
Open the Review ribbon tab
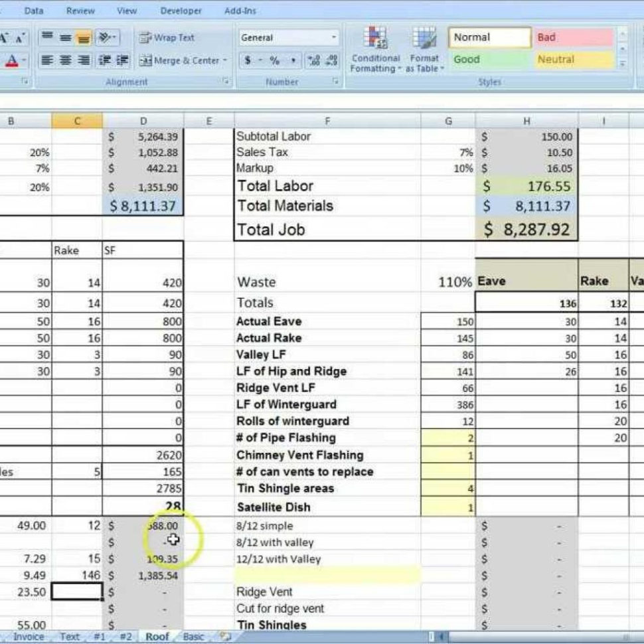[x=80, y=11]
